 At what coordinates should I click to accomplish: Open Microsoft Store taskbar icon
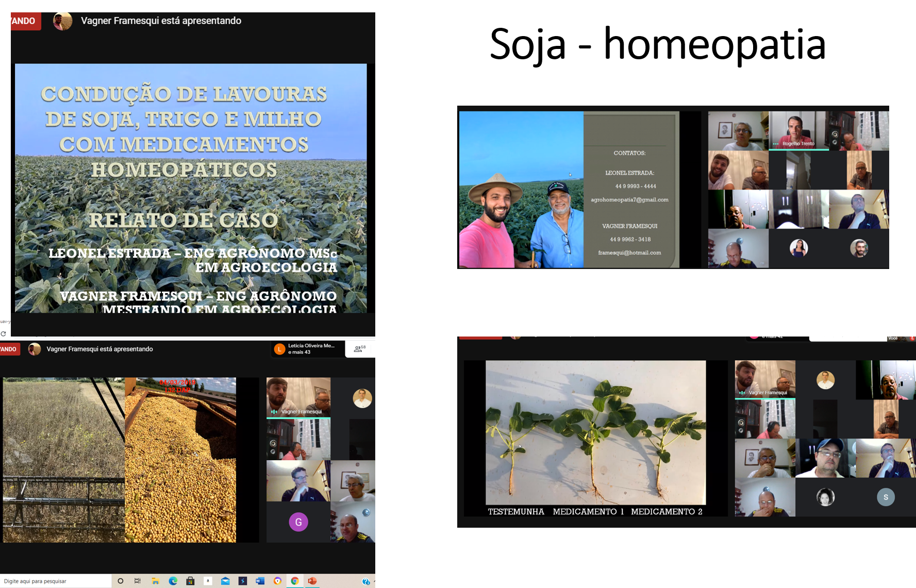coord(190,581)
